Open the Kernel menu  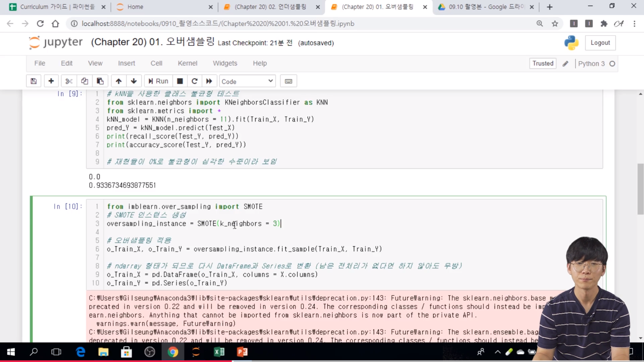coord(187,63)
